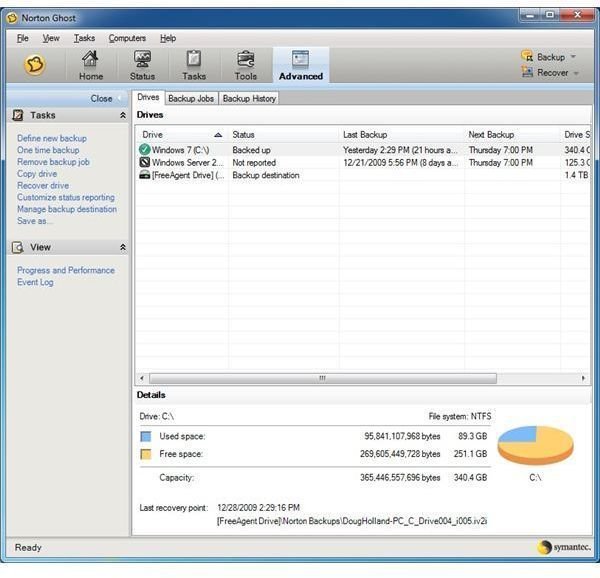Click the 'Backup destination' status cell

pos(266,175)
